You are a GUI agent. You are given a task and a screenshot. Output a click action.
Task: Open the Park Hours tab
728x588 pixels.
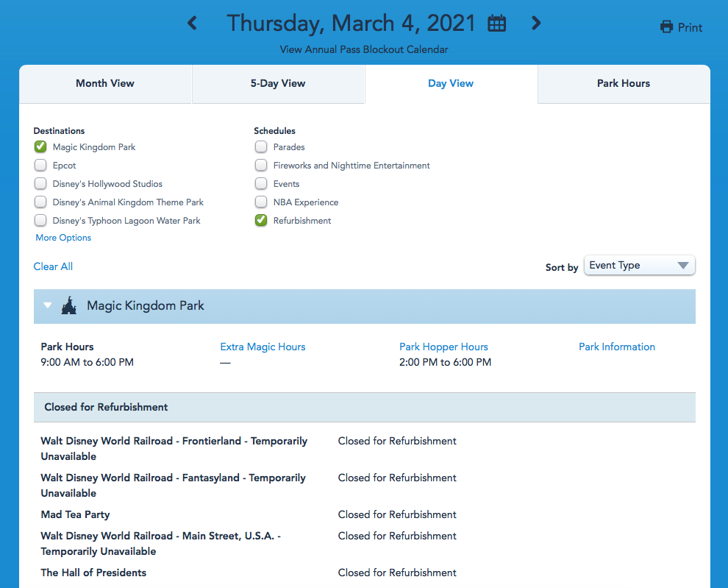pos(623,84)
